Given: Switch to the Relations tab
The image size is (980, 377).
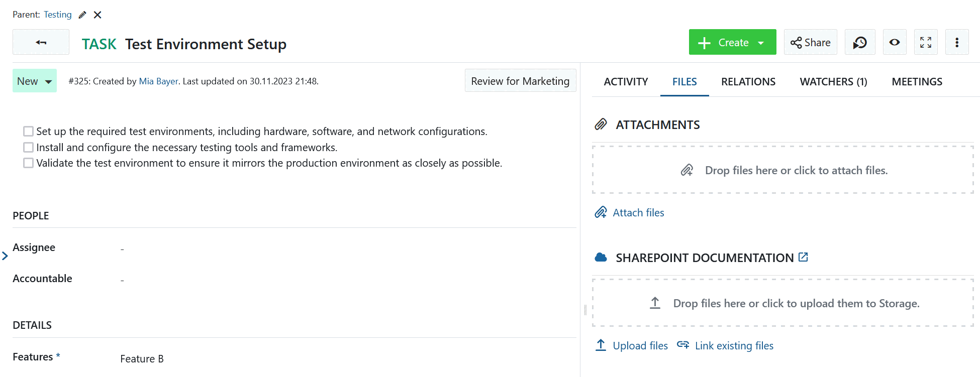Looking at the screenshot, I should tap(748, 82).
